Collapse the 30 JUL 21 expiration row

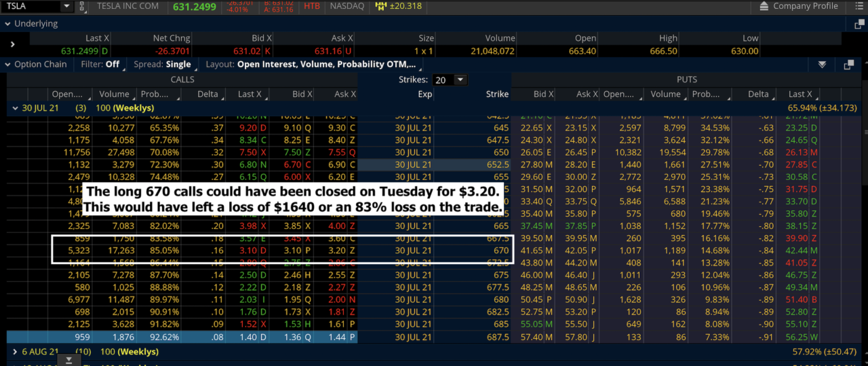14,108
